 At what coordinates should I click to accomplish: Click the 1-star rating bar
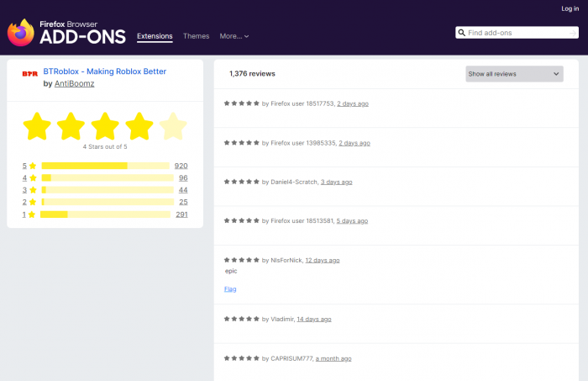pos(105,214)
